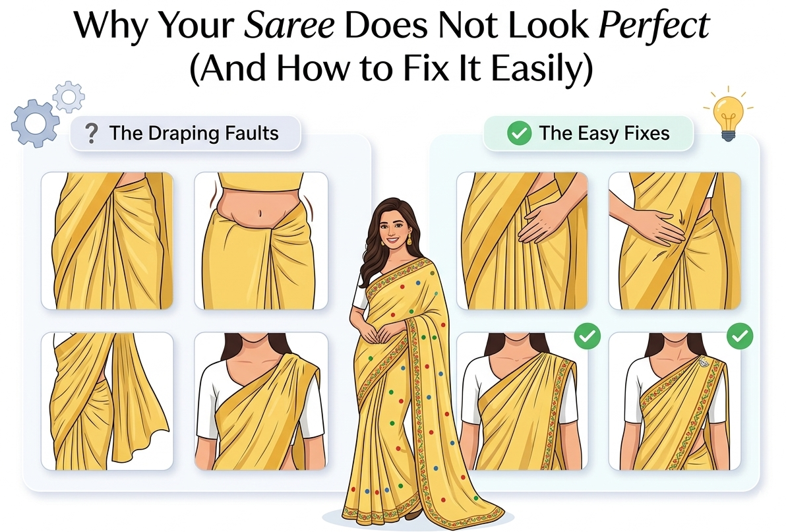
Task: Open the loose hanging pallu fault thumbnail
Action: [x=107, y=401]
